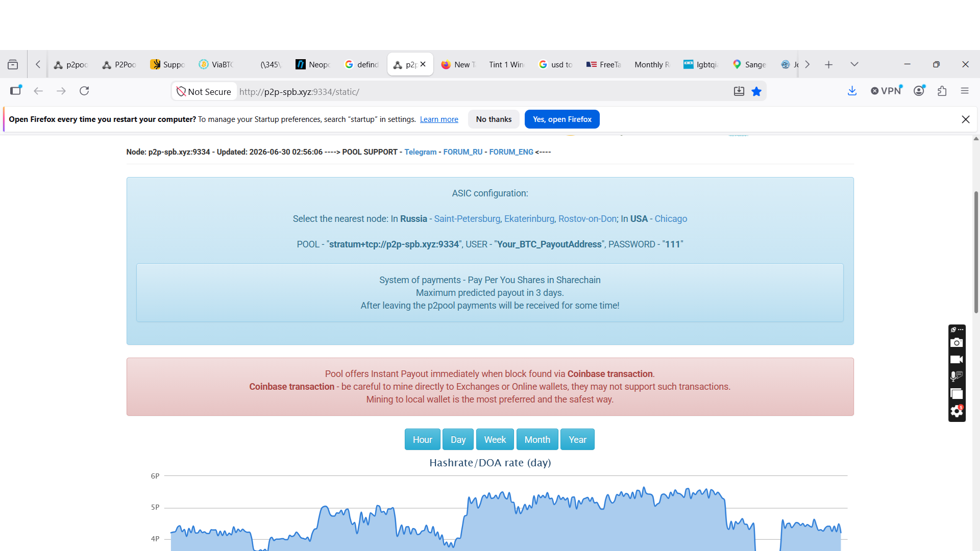Go forward to the next page
980x551 pixels.
pyautogui.click(x=61, y=91)
